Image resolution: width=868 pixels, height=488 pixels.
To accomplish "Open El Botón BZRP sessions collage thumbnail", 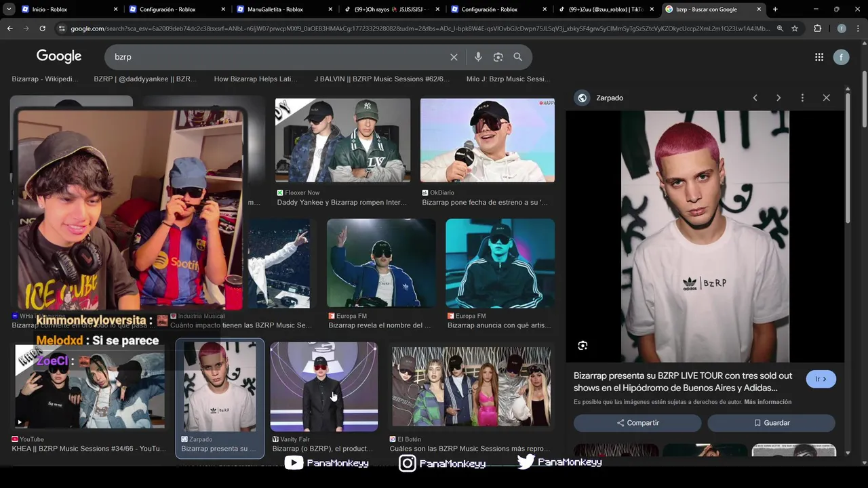I will click(471, 386).
